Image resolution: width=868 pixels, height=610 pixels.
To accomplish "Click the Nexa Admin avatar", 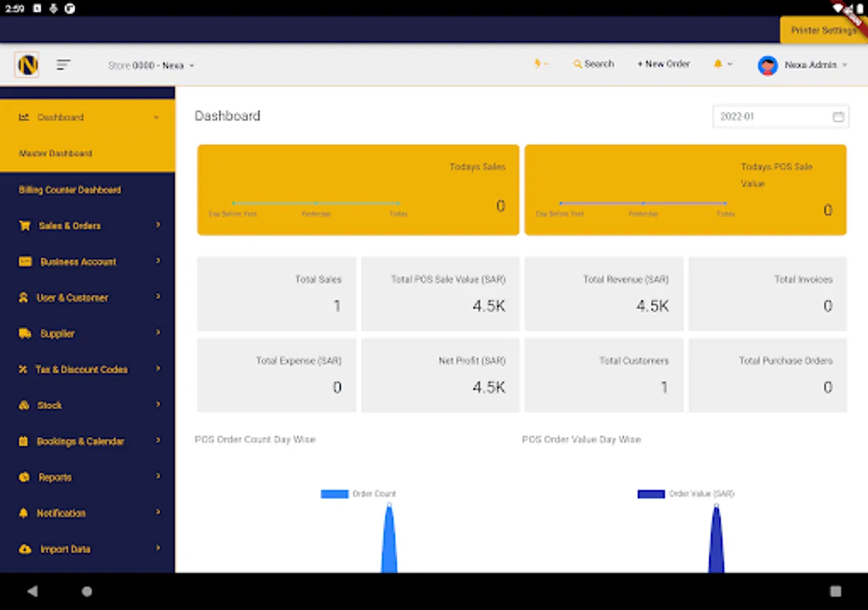I will (768, 65).
